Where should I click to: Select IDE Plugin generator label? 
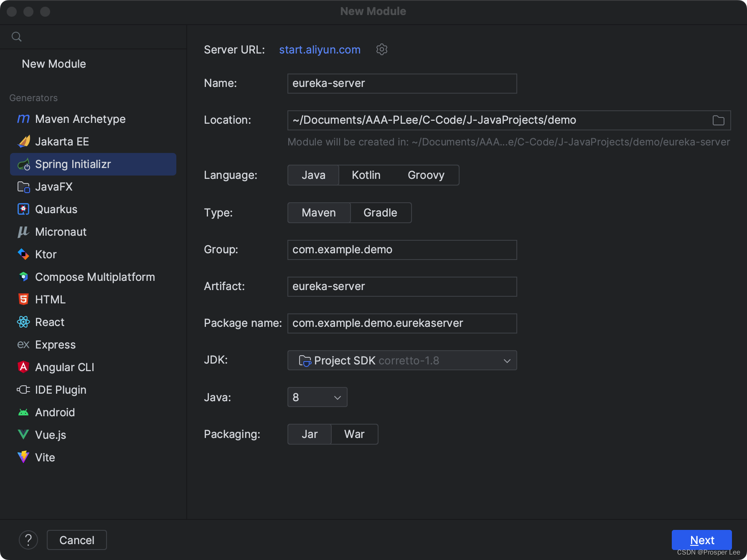pyautogui.click(x=61, y=390)
